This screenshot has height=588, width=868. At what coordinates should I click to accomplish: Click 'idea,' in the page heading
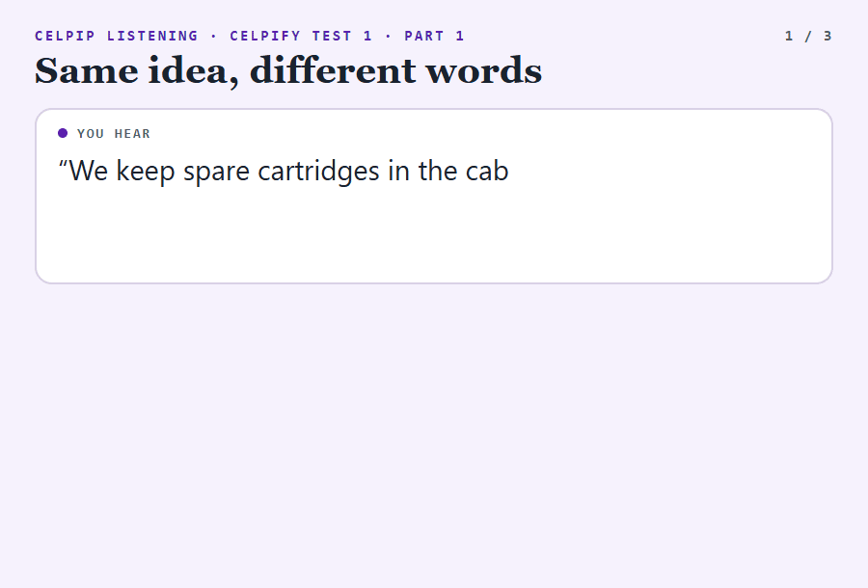194,70
